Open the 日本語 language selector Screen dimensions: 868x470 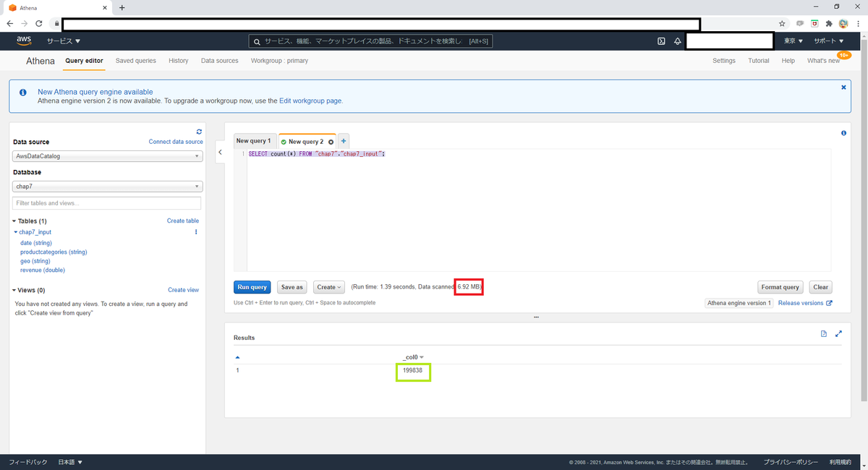coord(70,462)
